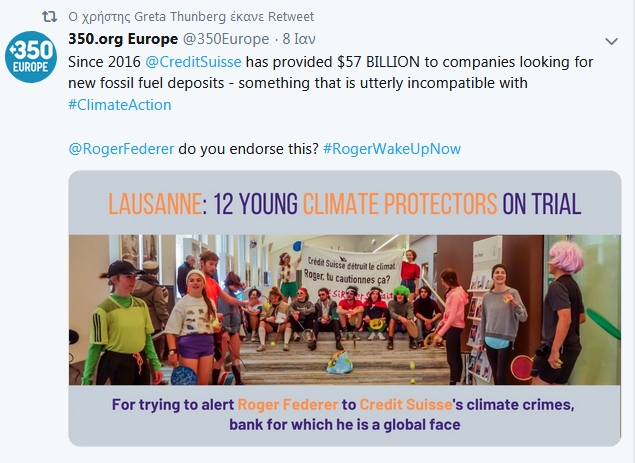
Task: Open the 350 Europe round profile avatar
Action: (31, 57)
